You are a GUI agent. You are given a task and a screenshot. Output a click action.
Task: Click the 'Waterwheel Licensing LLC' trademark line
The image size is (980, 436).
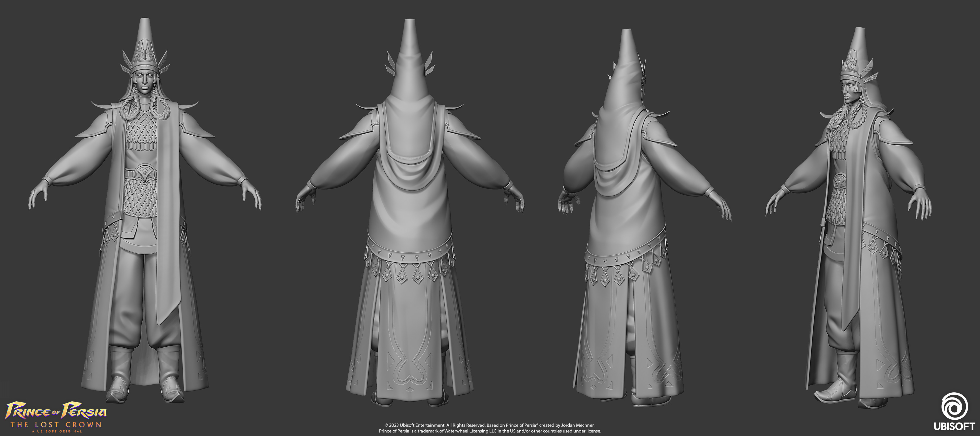[x=490, y=431]
